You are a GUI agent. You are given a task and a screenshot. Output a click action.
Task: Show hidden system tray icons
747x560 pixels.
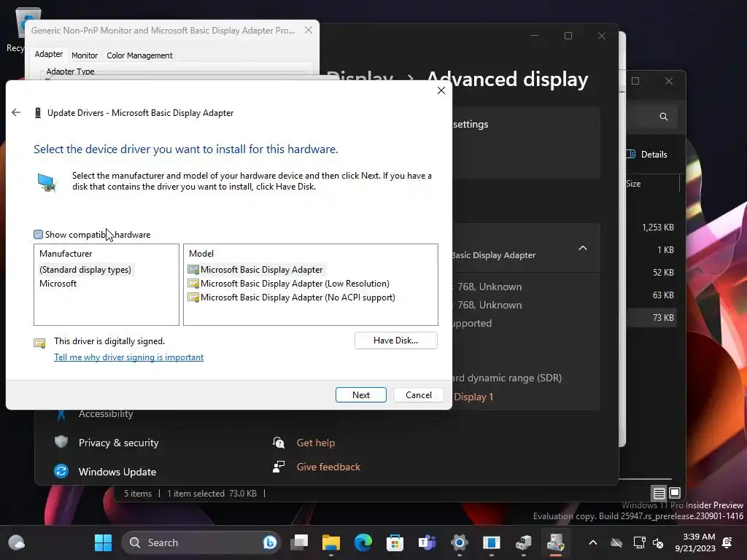click(592, 542)
